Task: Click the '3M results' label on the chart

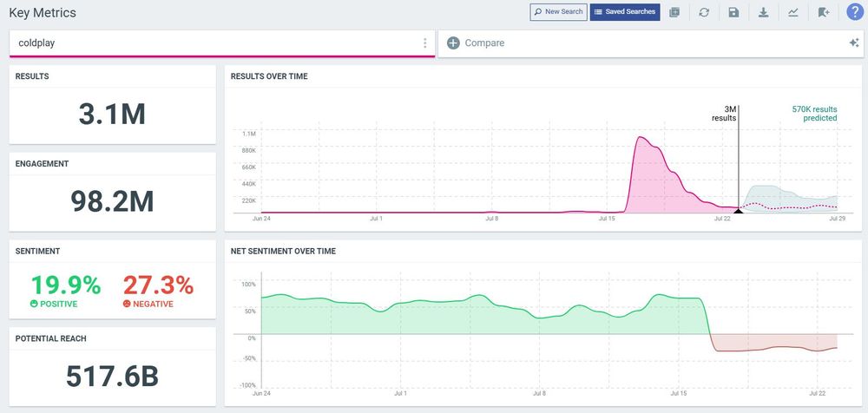Action: [x=724, y=114]
